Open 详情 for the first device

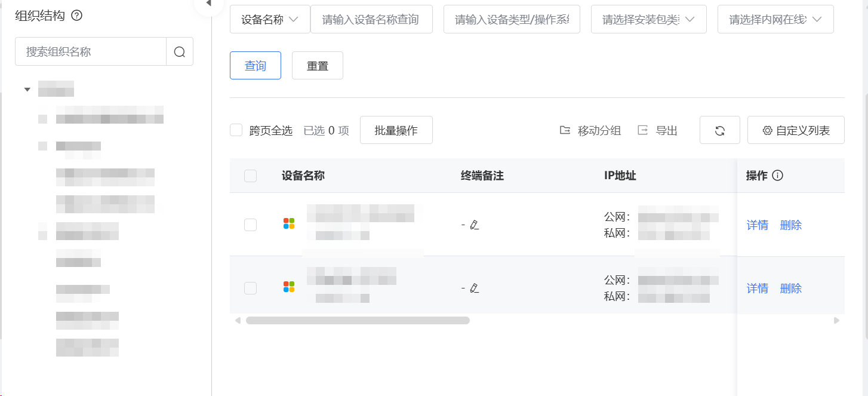click(x=758, y=225)
